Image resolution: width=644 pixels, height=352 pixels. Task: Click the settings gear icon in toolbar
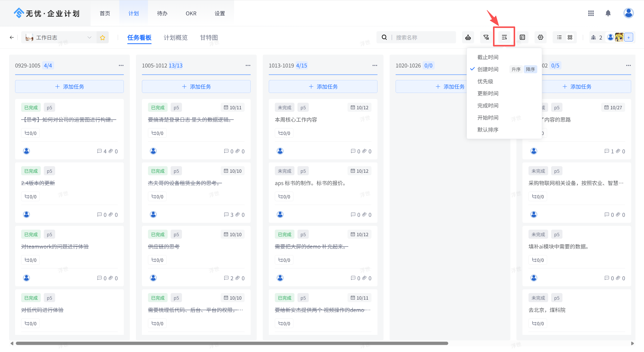coord(540,38)
